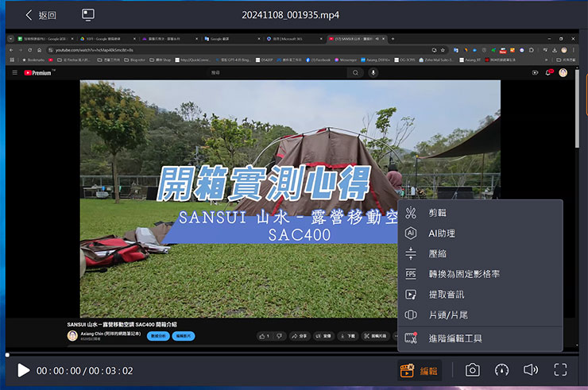
Task: Toggle the orange 編輯 button
Action: [420, 370]
